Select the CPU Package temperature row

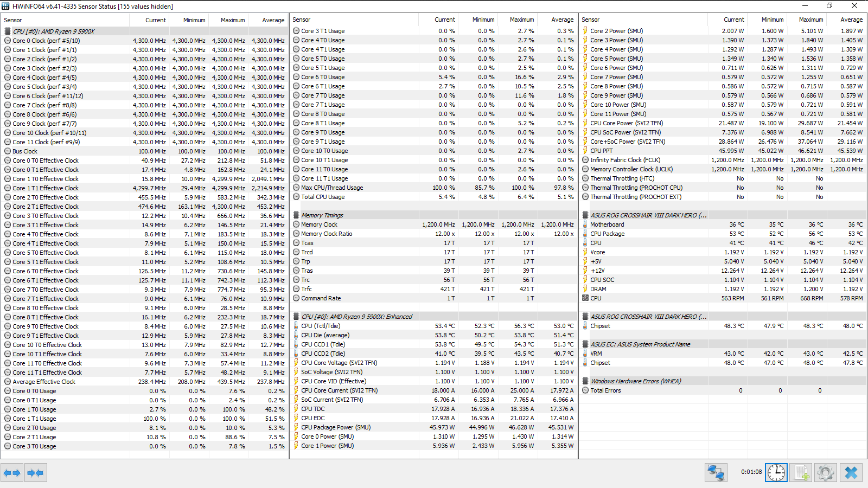[x=723, y=234]
